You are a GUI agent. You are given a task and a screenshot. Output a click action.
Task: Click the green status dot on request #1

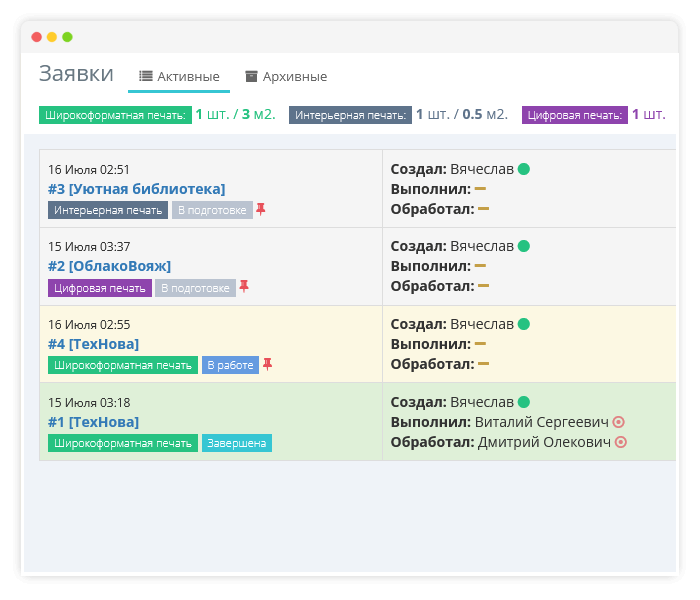tap(524, 402)
